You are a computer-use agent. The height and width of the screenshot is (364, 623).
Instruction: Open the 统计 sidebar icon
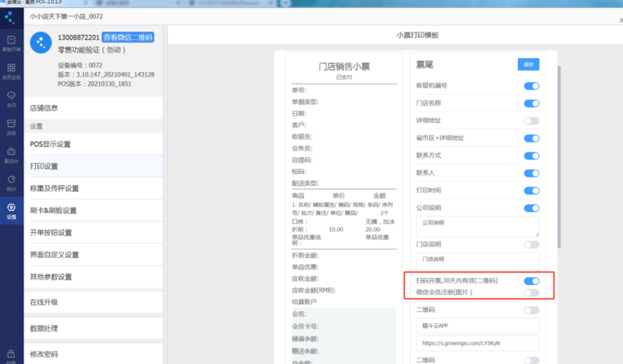pos(11,183)
